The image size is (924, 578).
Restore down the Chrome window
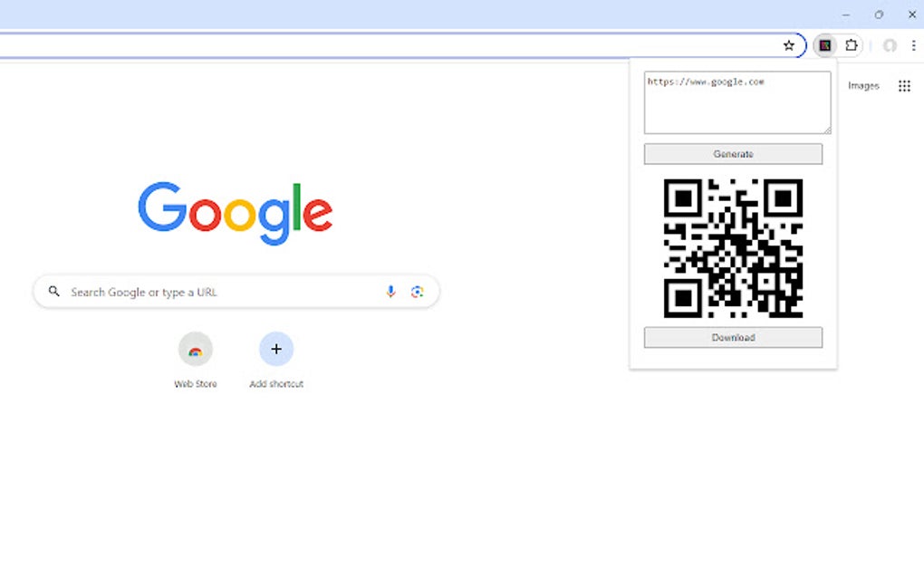coord(879,14)
